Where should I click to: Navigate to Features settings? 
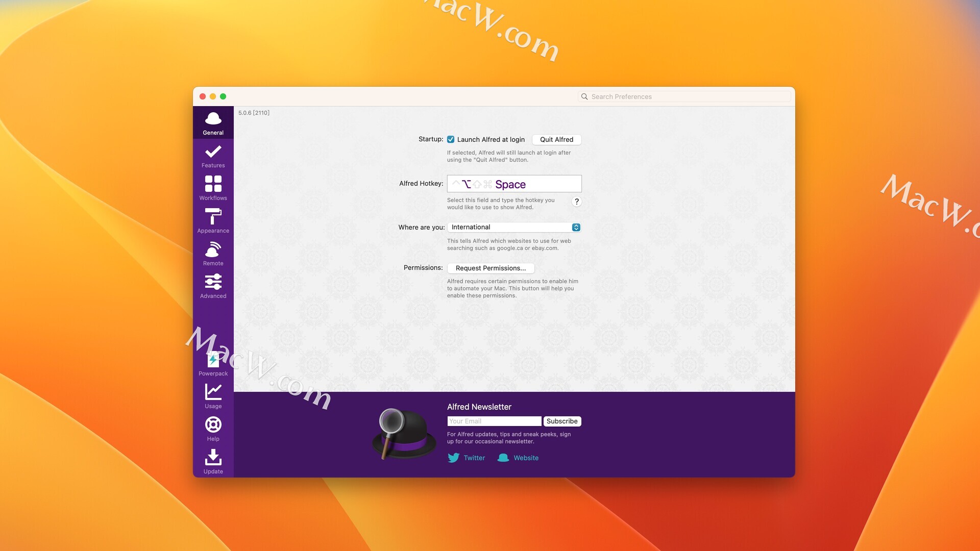pyautogui.click(x=213, y=156)
